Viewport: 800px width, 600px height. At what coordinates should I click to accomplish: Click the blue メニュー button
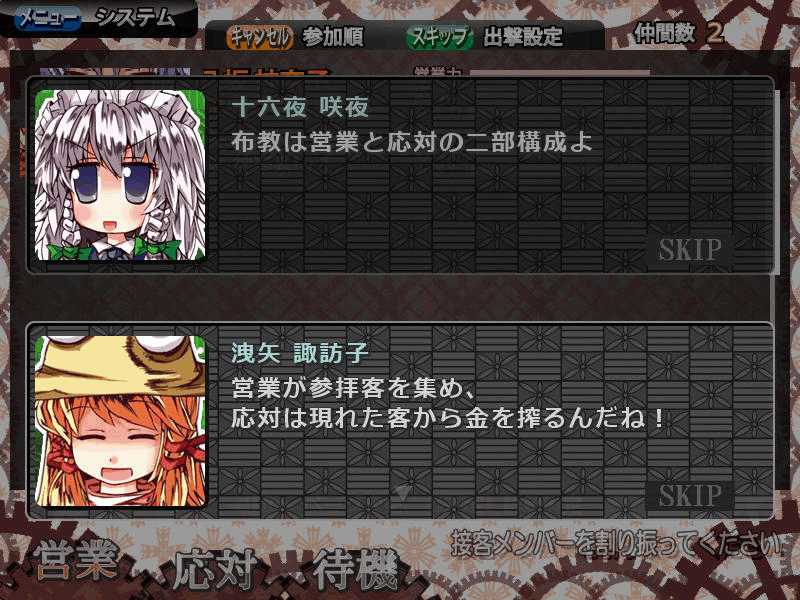point(48,19)
